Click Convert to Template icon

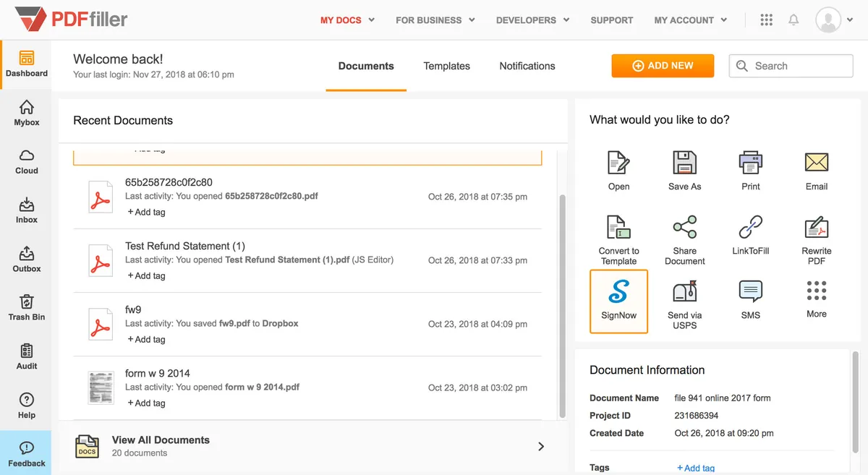(x=618, y=228)
